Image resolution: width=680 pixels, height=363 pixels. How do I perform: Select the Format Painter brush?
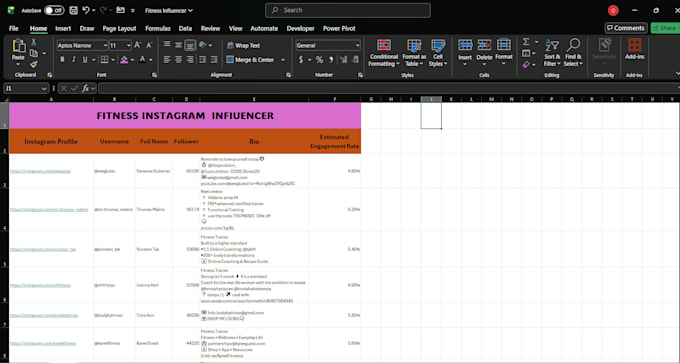tap(33, 64)
